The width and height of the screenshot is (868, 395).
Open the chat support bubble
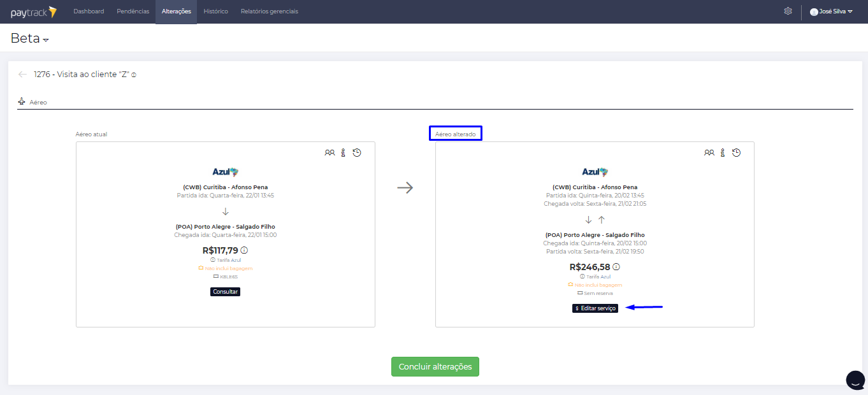(x=855, y=379)
